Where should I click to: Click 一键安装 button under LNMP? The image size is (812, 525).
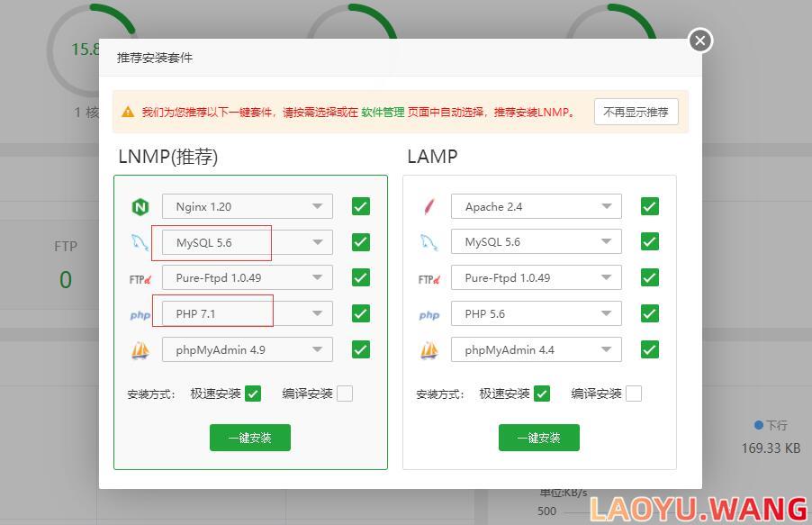pyautogui.click(x=250, y=438)
